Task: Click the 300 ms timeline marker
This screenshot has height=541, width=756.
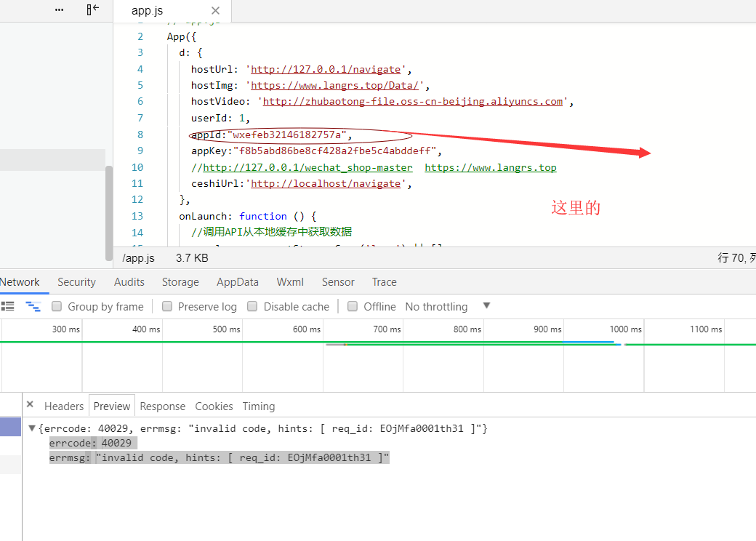Action: [x=65, y=329]
